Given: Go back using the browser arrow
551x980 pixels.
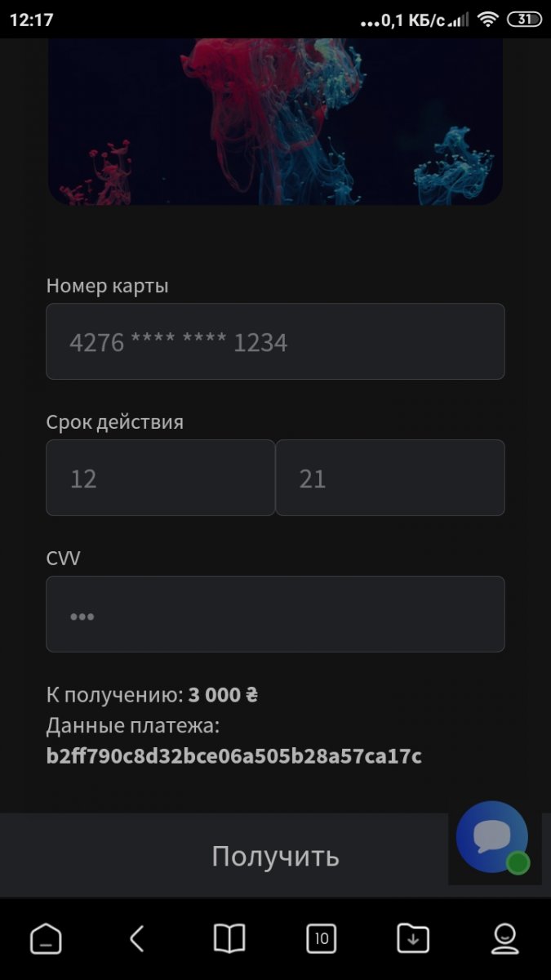Looking at the screenshot, I should point(137,939).
